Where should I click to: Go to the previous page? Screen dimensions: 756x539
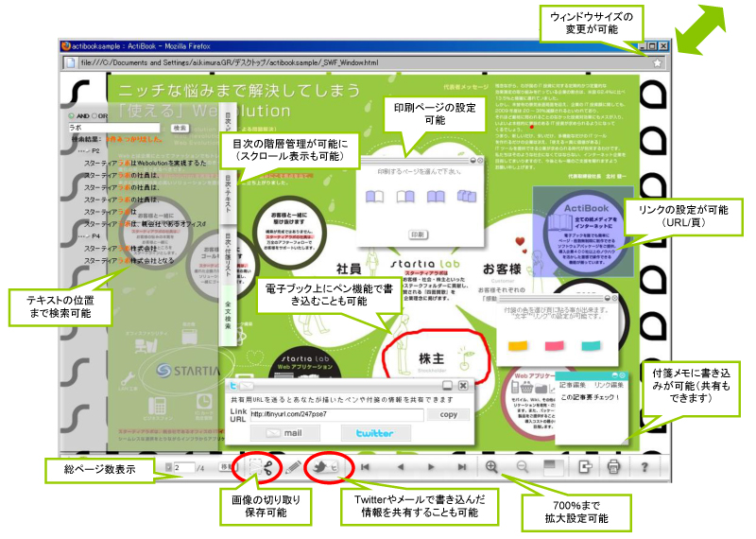[x=400, y=466]
